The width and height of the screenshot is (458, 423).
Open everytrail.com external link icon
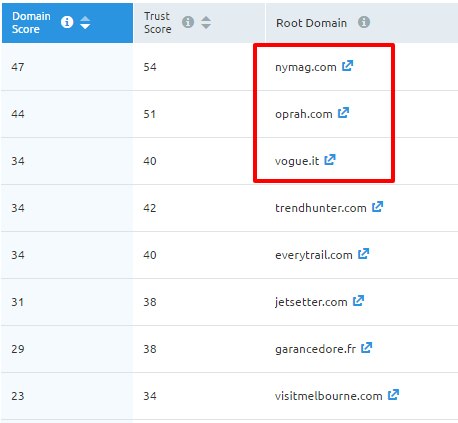coord(363,254)
